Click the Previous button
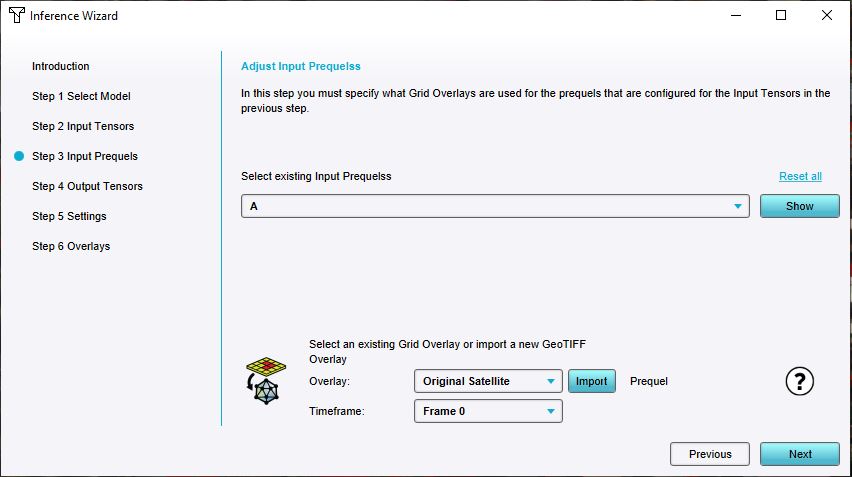Image resolution: width=852 pixels, height=477 pixels. point(710,454)
